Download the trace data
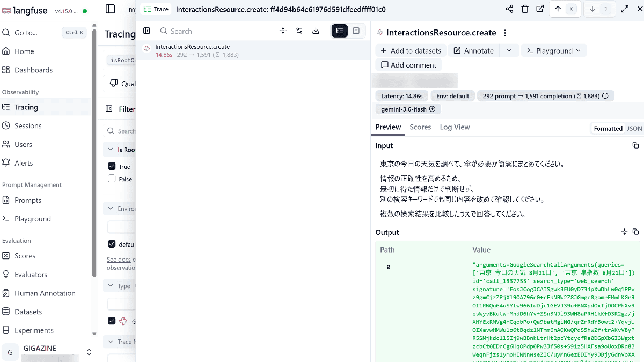This screenshot has height=362, width=644. (316, 31)
